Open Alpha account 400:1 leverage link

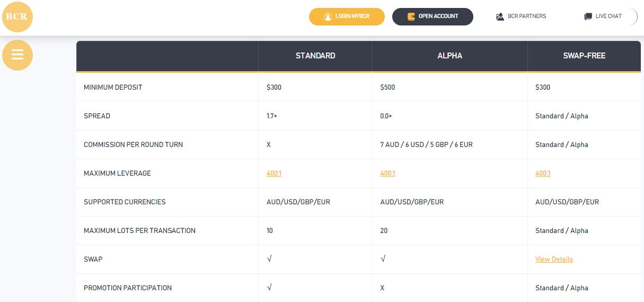(x=387, y=174)
